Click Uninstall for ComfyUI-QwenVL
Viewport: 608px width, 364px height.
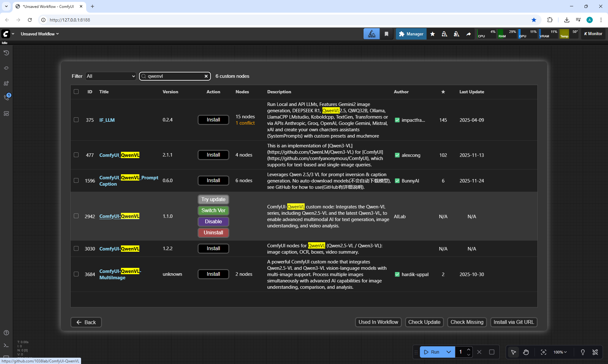point(213,232)
